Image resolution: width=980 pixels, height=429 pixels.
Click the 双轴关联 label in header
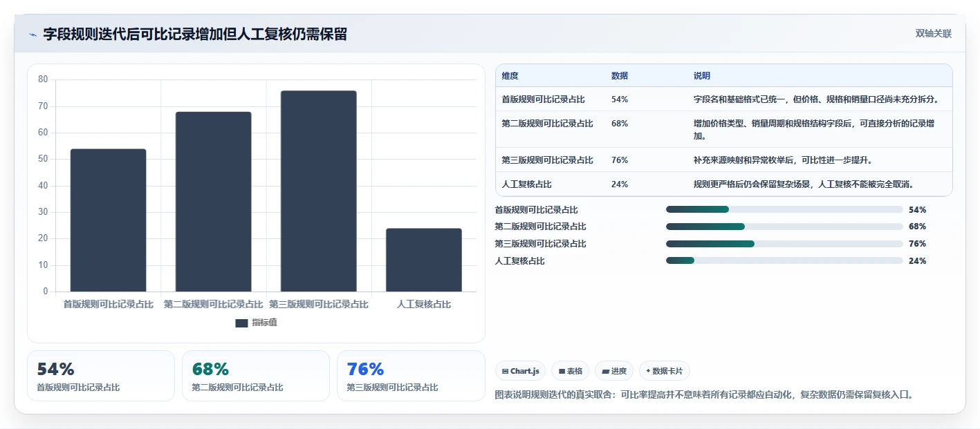[x=934, y=34]
